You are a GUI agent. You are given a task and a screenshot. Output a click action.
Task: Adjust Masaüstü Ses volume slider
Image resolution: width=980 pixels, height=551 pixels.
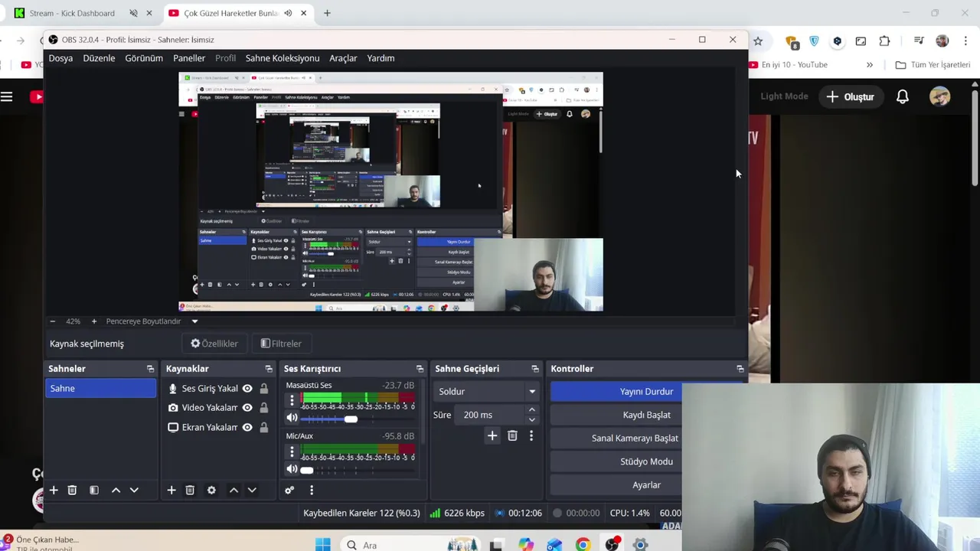[351, 419]
